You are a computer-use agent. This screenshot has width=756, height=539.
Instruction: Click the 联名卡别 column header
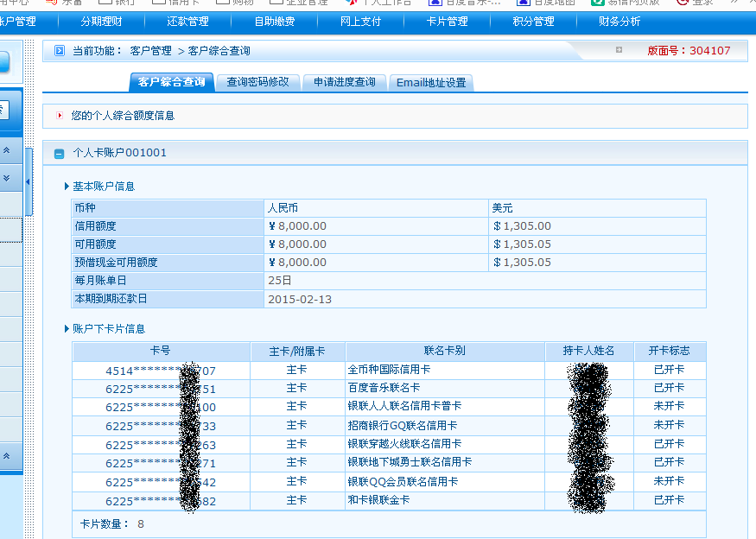click(445, 351)
